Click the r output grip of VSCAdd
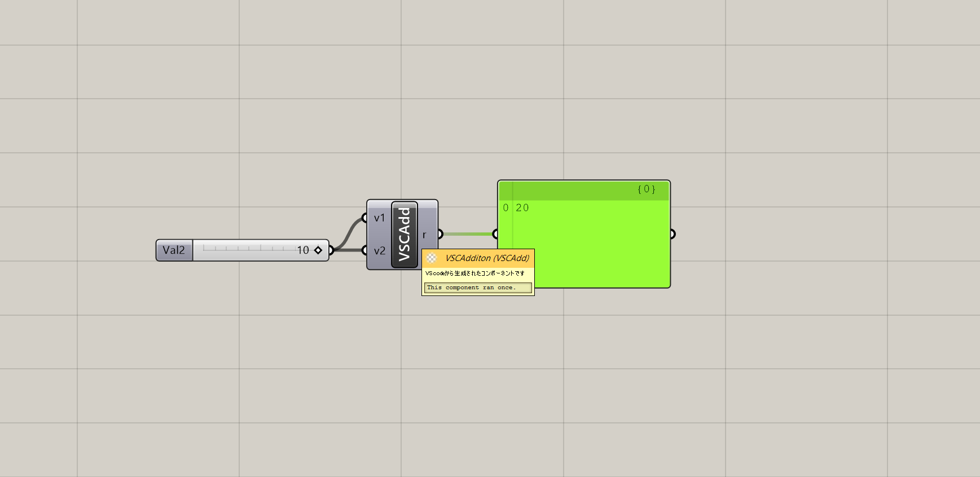 coord(440,234)
